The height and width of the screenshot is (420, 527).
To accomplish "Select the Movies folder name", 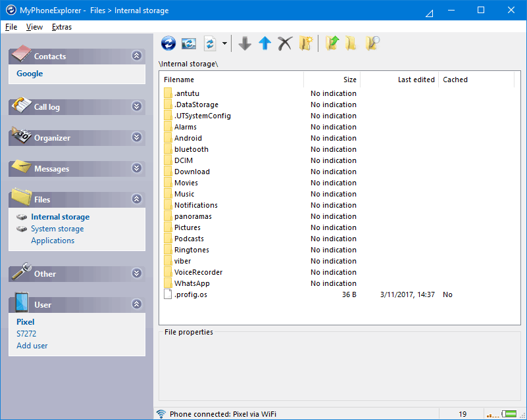I will [186, 183].
